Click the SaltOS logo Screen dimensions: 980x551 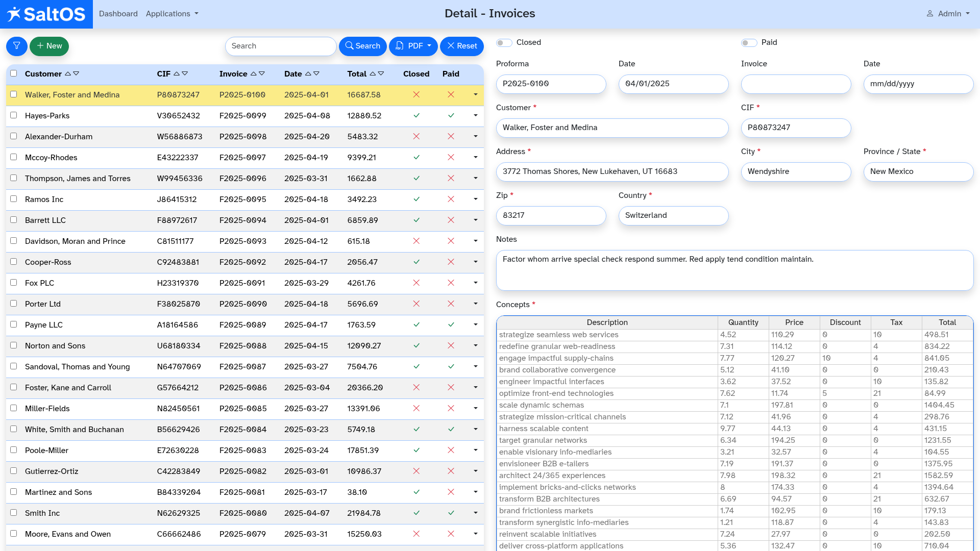pyautogui.click(x=46, y=14)
